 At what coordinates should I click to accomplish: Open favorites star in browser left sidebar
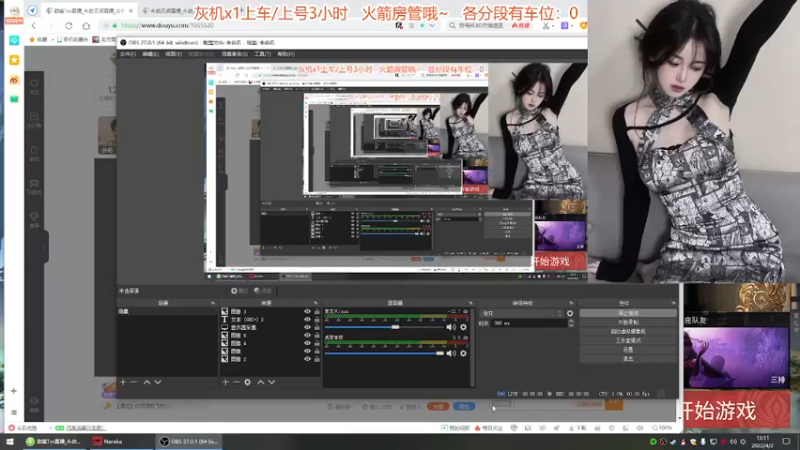pos(14,60)
